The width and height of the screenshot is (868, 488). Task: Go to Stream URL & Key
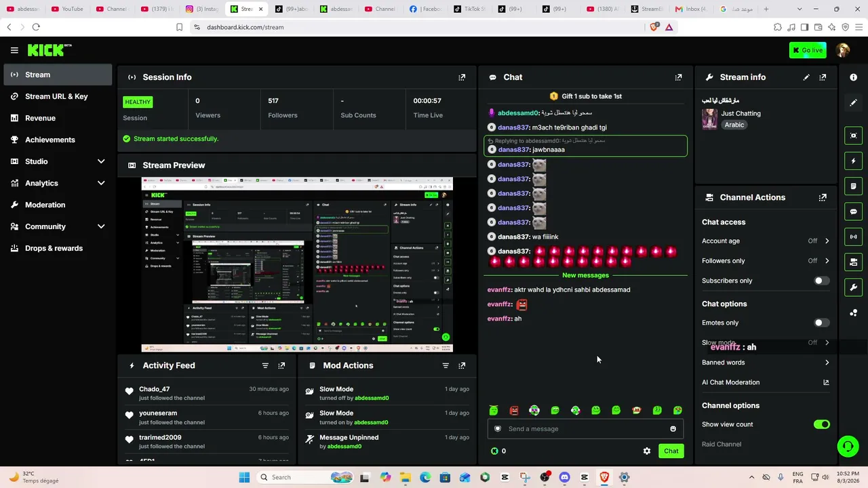coord(58,96)
